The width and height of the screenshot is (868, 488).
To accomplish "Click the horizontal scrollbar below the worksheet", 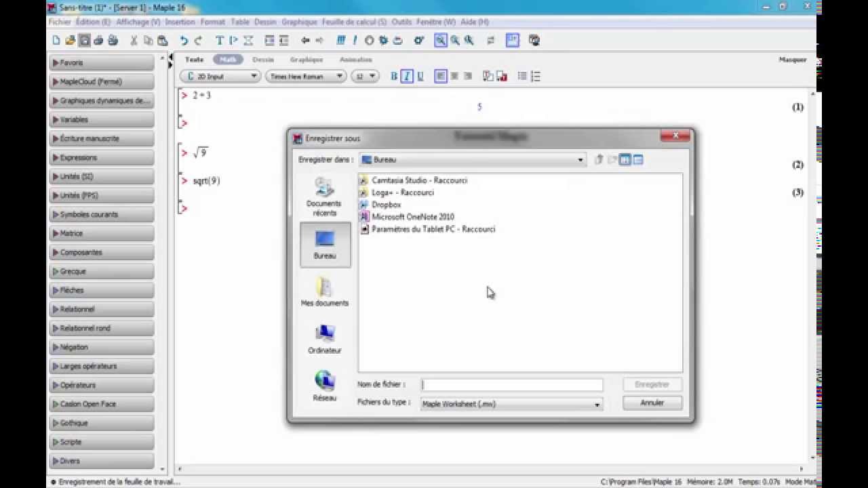I will [490, 468].
